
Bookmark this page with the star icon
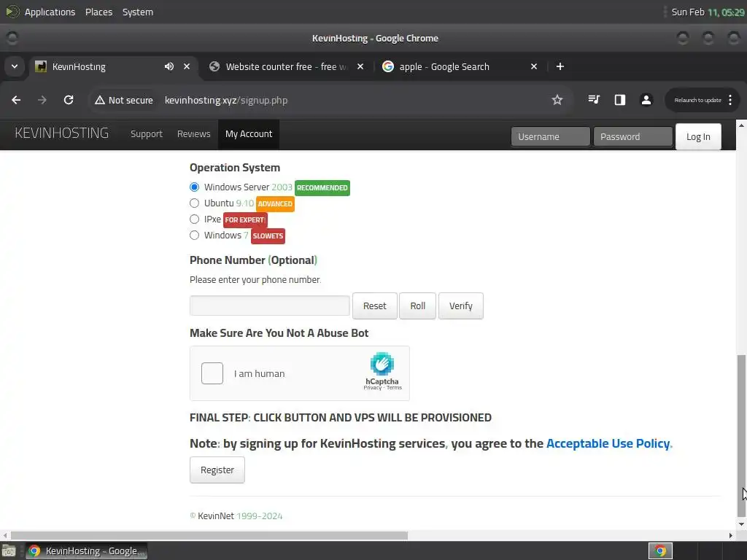pos(557,100)
